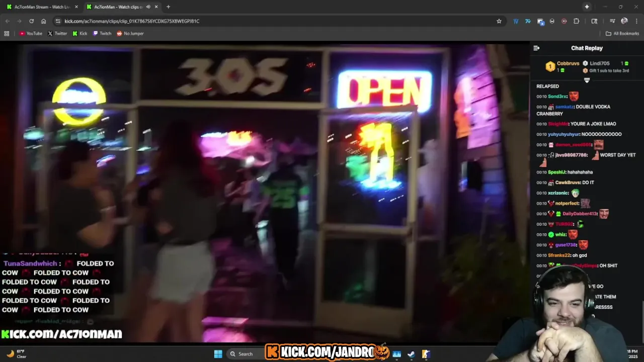Go back to previous page
This screenshot has height=362, width=644.
[7, 21]
